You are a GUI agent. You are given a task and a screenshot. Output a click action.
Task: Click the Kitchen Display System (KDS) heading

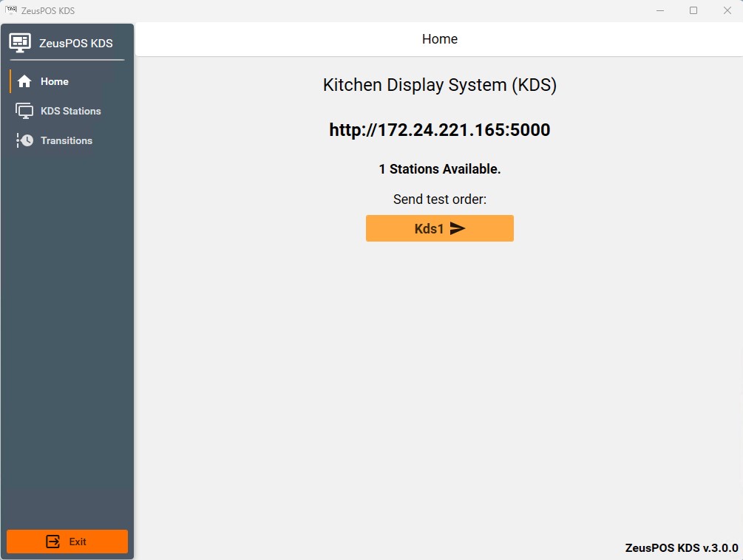click(439, 85)
